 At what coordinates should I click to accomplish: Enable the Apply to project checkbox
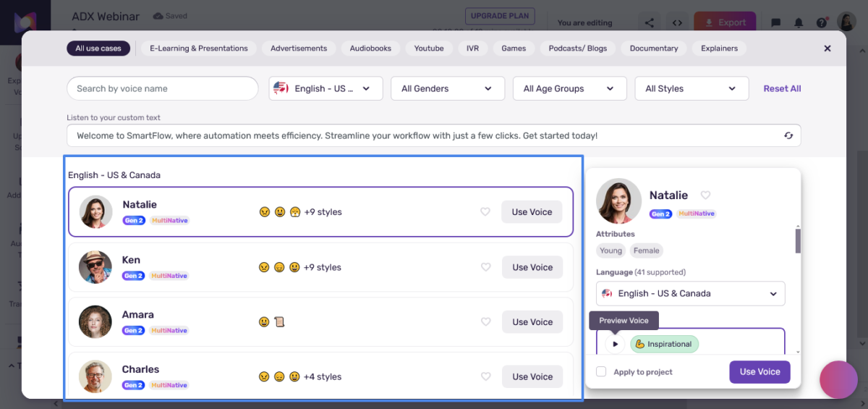tap(601, 372)
